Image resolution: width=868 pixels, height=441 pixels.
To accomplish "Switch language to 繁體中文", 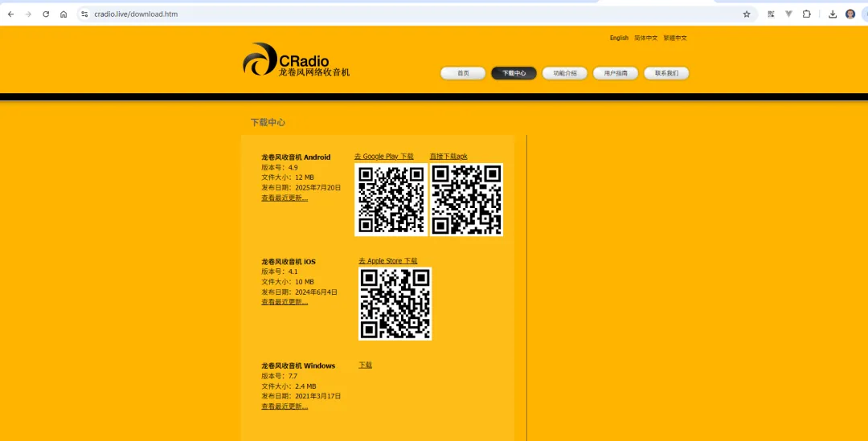I will coord(675,39).
